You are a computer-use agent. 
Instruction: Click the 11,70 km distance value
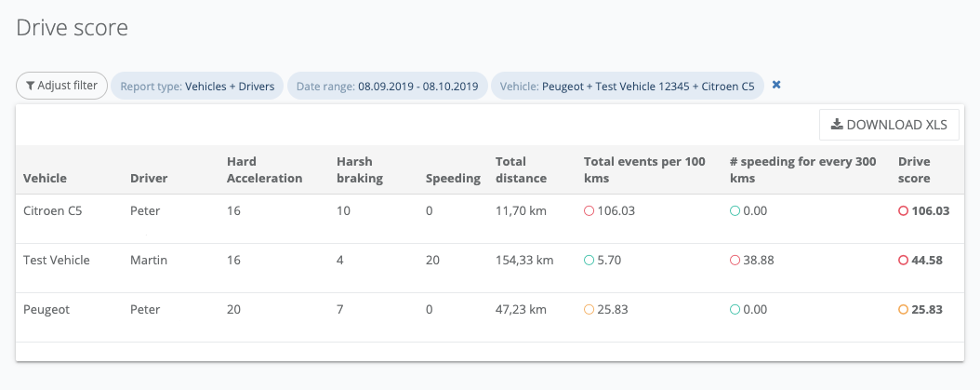point(522,211)
